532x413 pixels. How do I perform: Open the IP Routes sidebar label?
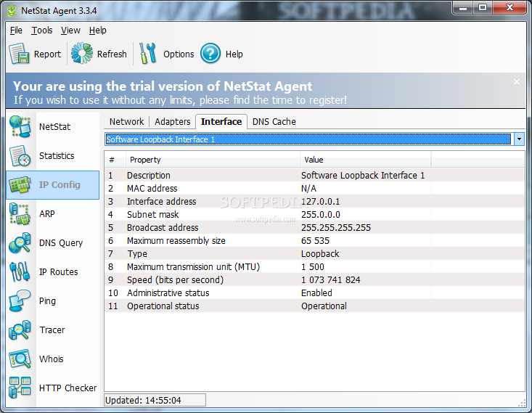tap(58, 272)
